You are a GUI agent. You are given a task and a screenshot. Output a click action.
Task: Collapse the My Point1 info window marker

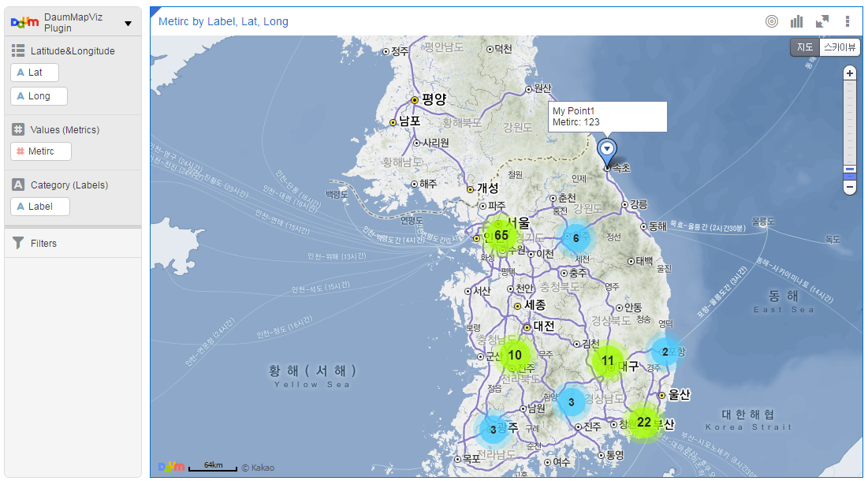coord(607,147)
